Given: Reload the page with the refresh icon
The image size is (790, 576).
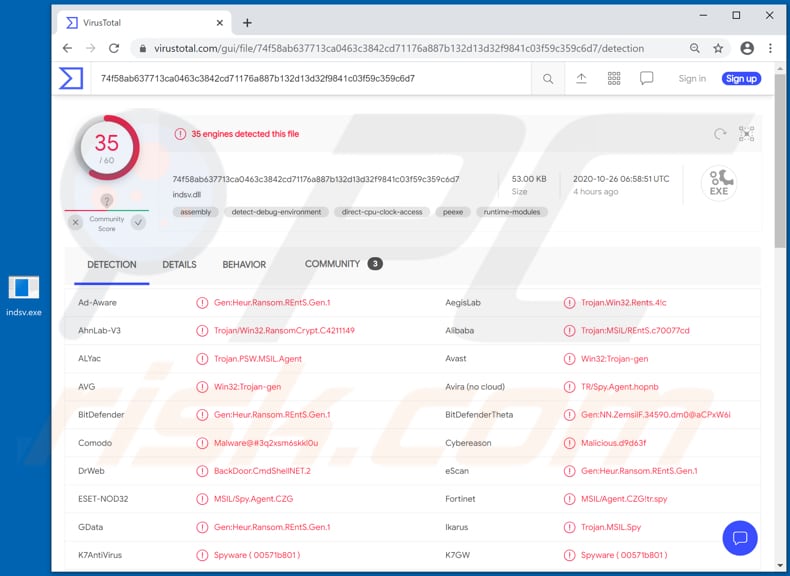Looking at the screenshot, I should 114,48.
